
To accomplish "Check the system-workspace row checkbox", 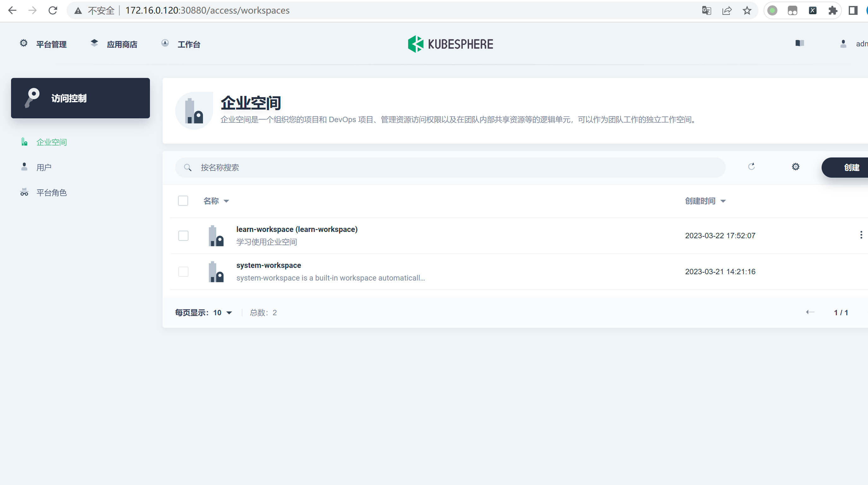I will 183,271.
